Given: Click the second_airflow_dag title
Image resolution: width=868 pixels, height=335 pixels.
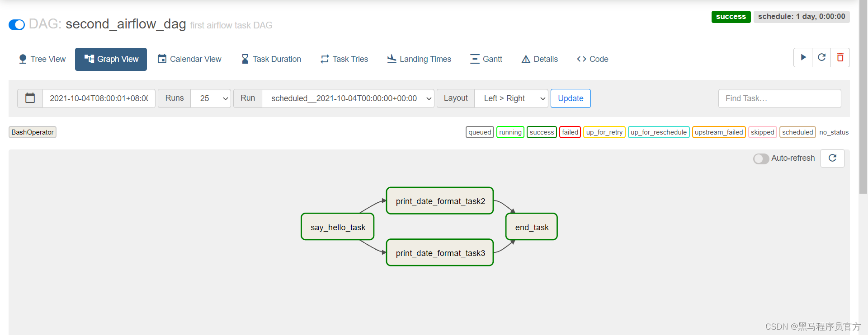Looking at the screenshot, I should (x=126, y=24).
